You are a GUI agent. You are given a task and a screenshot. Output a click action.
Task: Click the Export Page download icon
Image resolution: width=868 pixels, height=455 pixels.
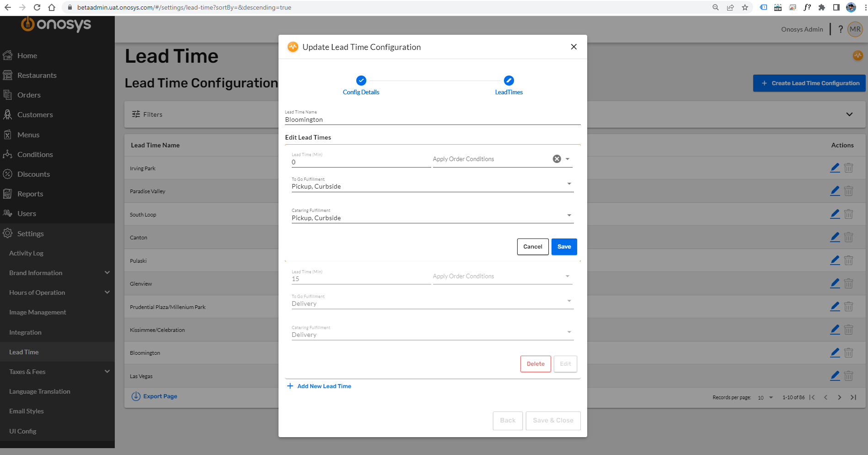click(136, 396)
